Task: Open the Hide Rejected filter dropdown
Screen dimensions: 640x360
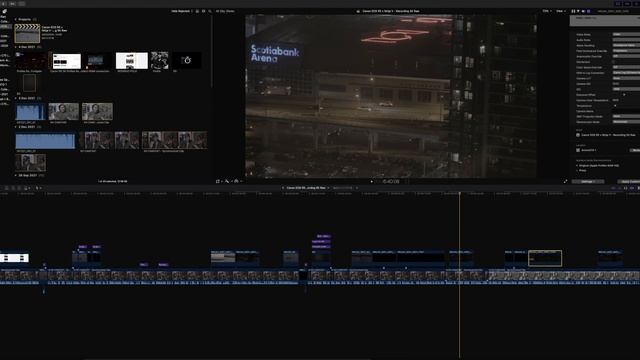Action: (182, 11)
